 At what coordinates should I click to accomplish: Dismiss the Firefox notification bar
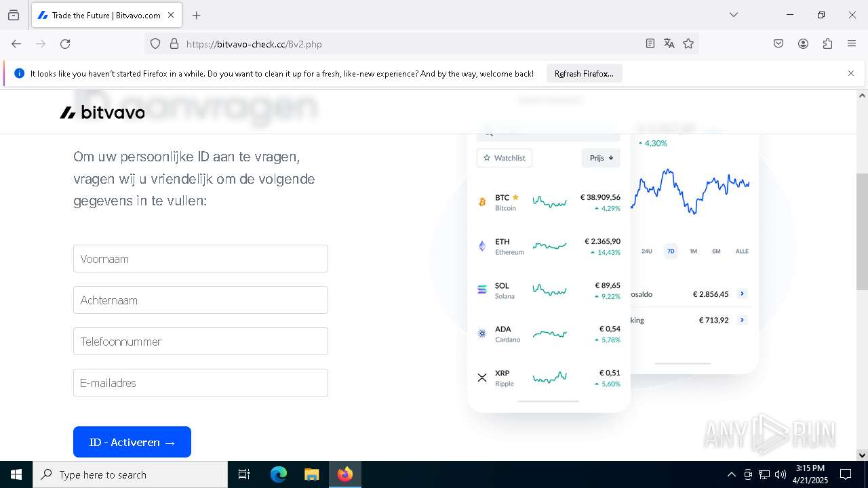click(851, 73)
